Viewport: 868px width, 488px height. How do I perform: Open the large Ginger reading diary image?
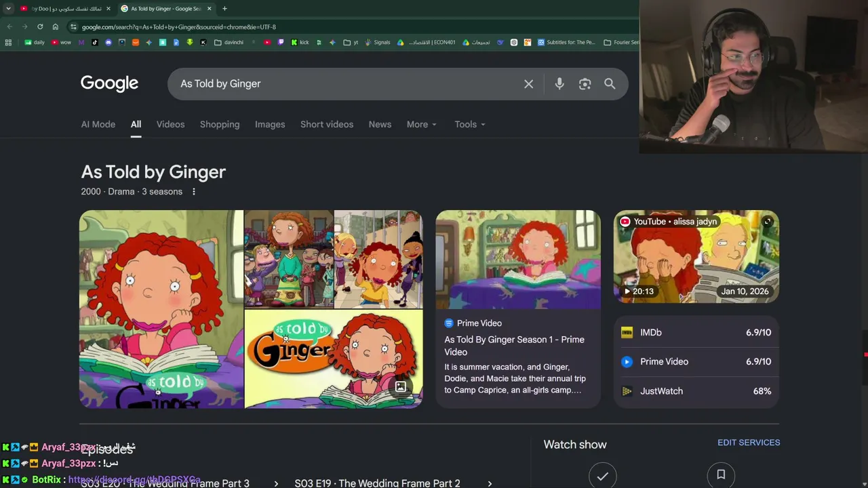(161, 309)
